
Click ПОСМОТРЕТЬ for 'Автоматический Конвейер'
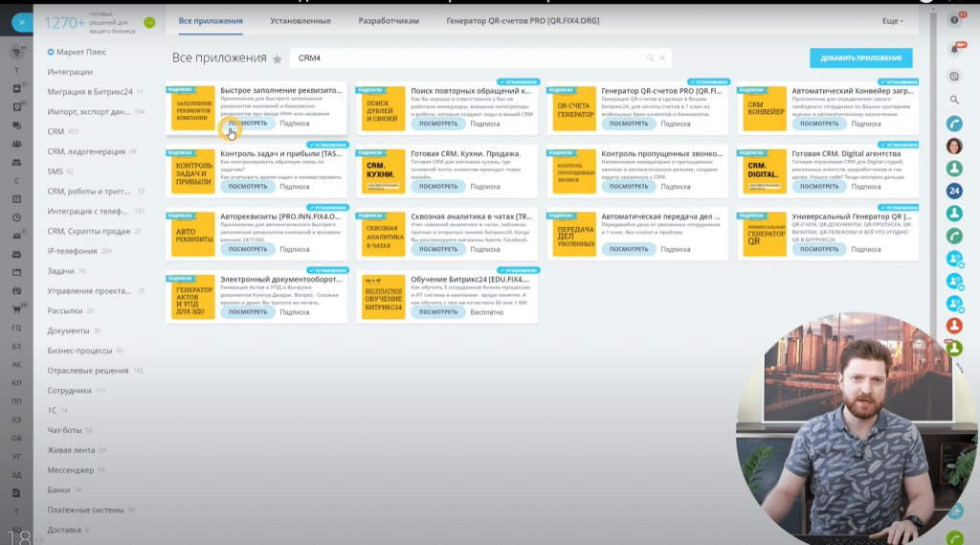[x=819, y=124]
